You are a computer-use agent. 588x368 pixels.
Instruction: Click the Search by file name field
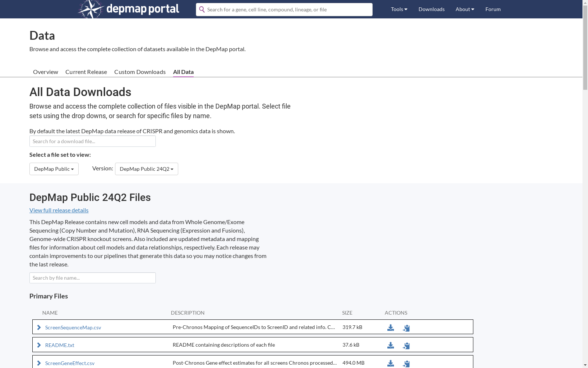click(92, 278)
